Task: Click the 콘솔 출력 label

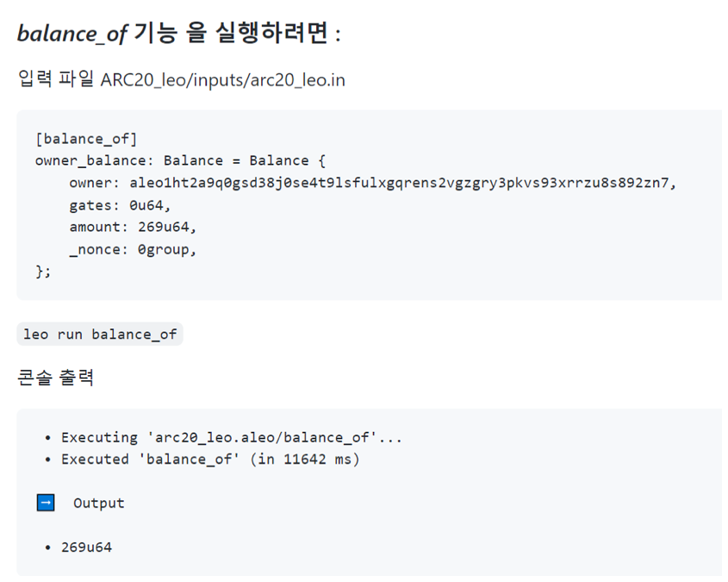Action: pyautogui.click(x=56, y=377)
